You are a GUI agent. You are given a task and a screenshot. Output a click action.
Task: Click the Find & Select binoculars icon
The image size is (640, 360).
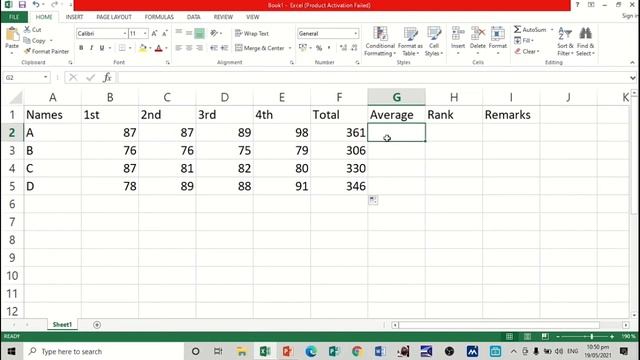(x=585, y=33)
